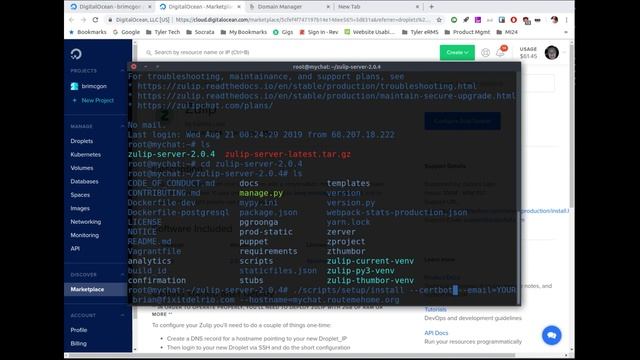The width and height of the screenshot is (640, 360).
Task: Open the Gigs bookmark
Action: tap(283, 32)
